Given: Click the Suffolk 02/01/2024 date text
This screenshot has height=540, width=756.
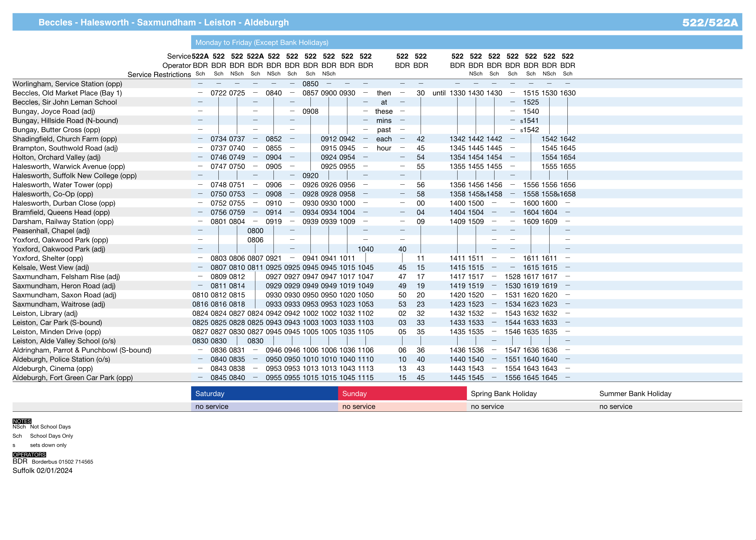Looking at the screenshot, I should (42, 470).
